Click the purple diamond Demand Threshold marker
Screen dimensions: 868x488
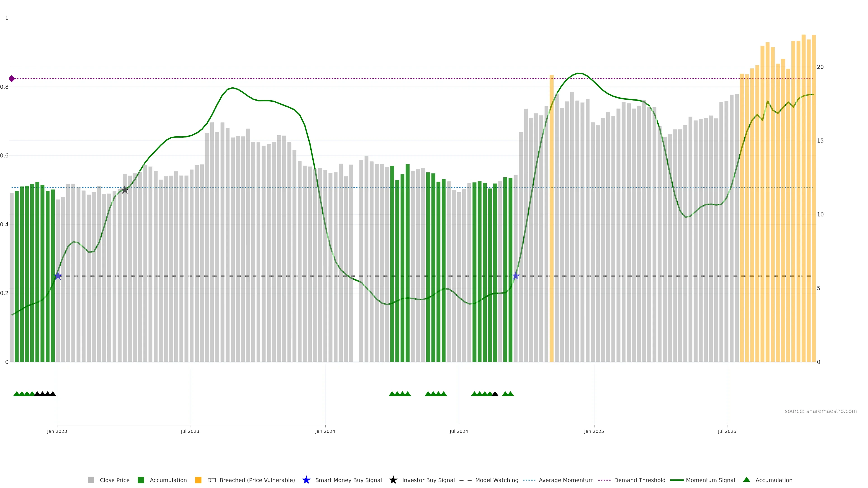(12, 79)
